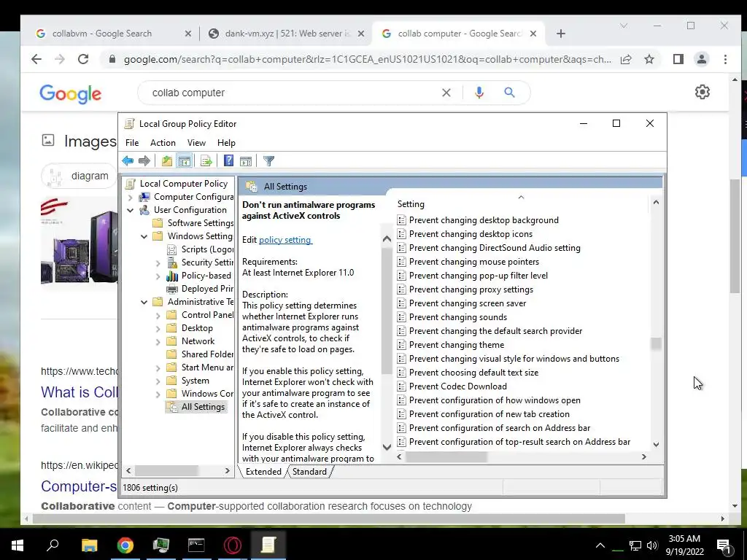Click the volume icon in system tray
This screenshot has width=747, height=560.
(652, 545)
